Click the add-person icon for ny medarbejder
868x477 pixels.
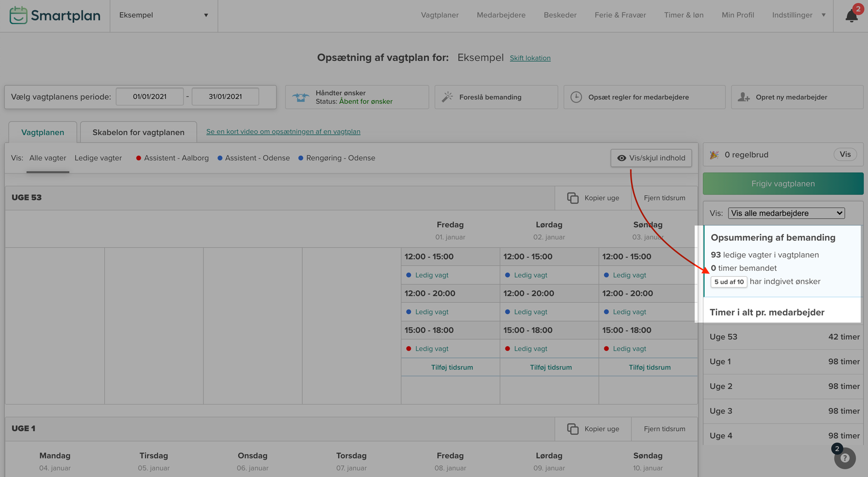coord(744,97)
